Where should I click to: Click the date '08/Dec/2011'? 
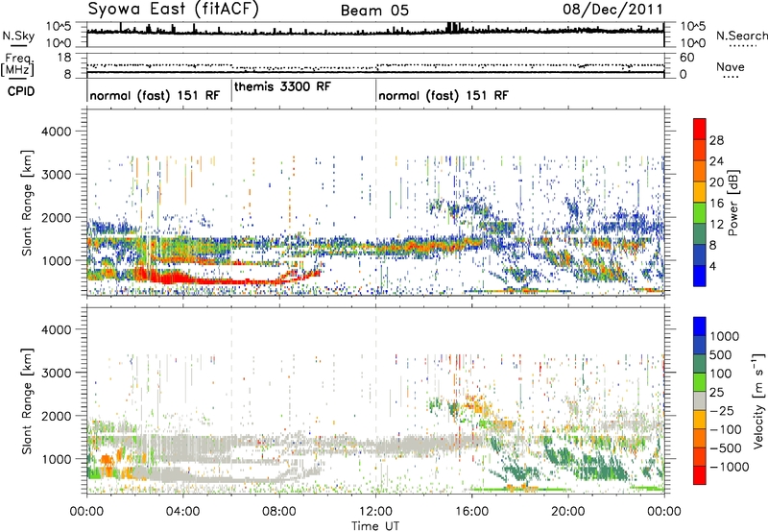click(x=612, y=10)
